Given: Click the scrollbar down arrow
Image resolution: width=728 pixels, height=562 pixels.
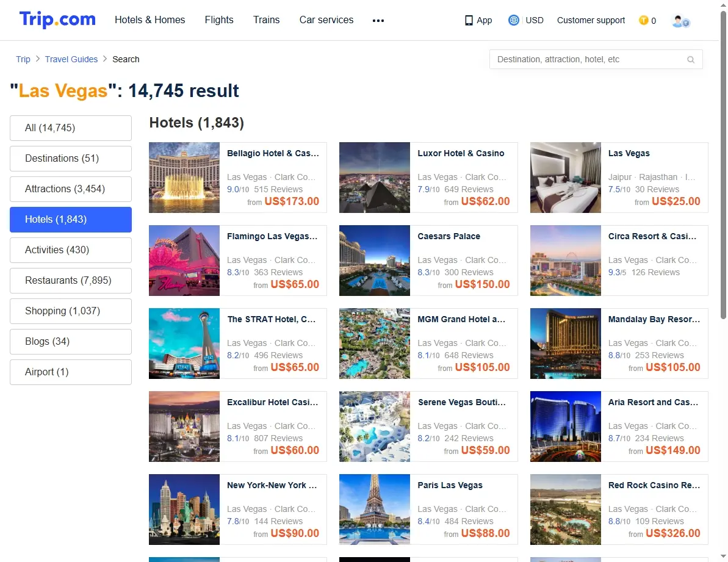Looking at the screenshot, I should tap(723, 557).
